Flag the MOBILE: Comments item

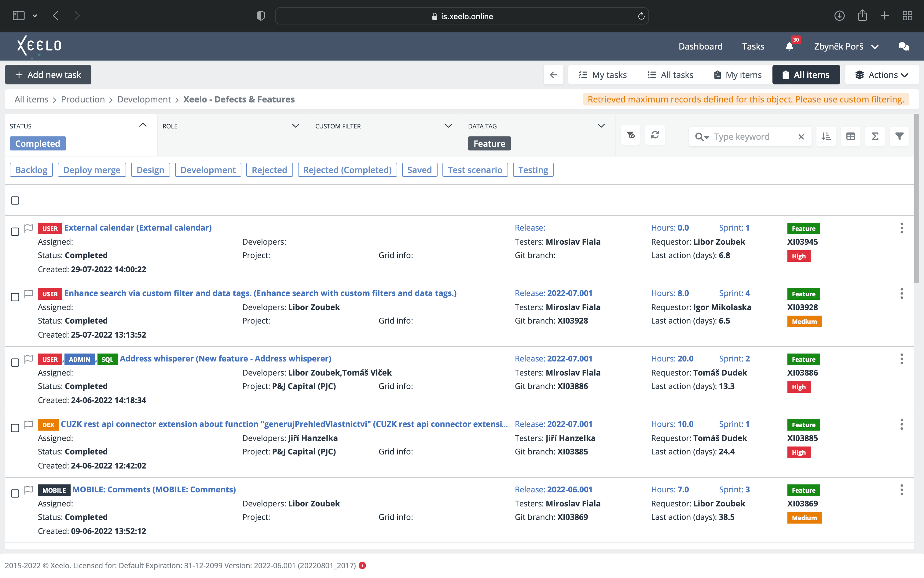pos(29,490)
